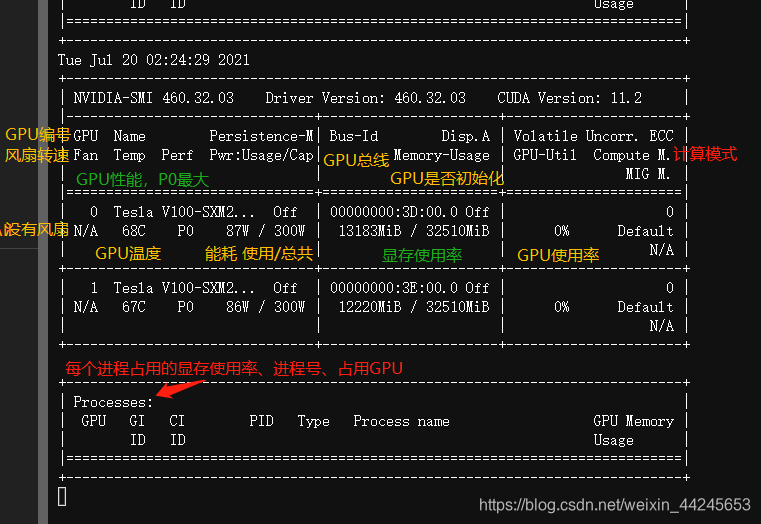Screen dimensions: 761x524
Task: Click the Memory-Usage header
Action: click(441, 155)
